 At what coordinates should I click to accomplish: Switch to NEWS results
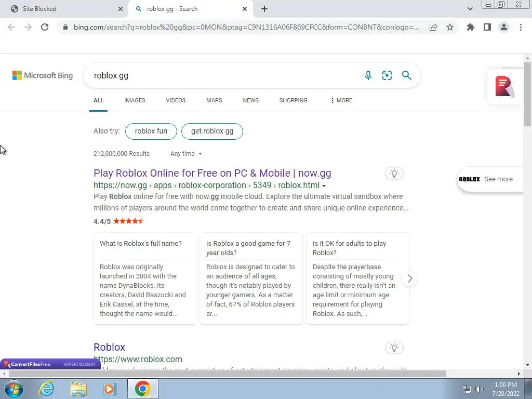coord(251,100)
